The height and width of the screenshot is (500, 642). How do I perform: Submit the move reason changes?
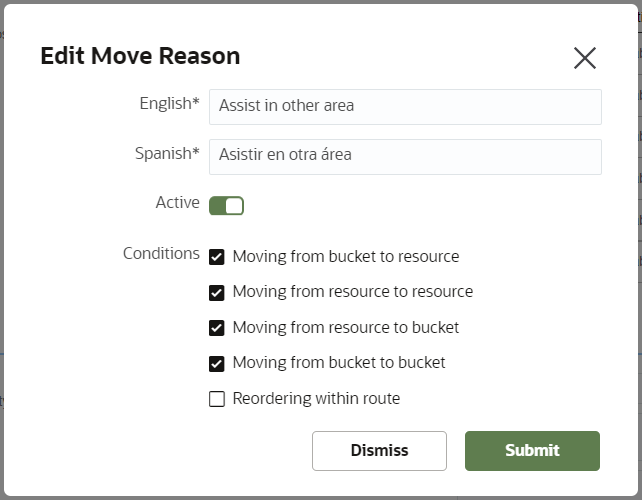532,450
